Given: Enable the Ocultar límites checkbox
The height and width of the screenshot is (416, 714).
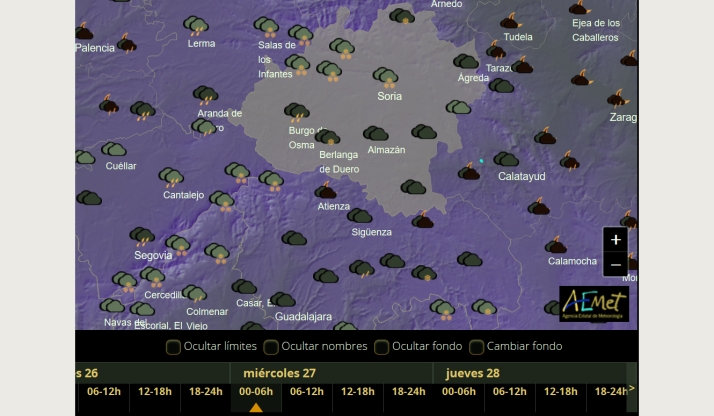Looking at the screenshot, I should (x=173, y=347).
